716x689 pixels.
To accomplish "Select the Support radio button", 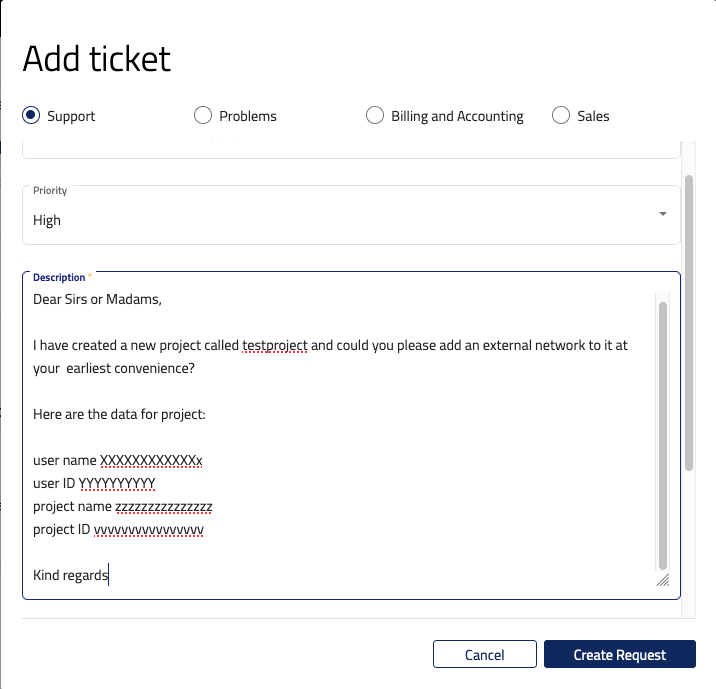I will (31, 116).
